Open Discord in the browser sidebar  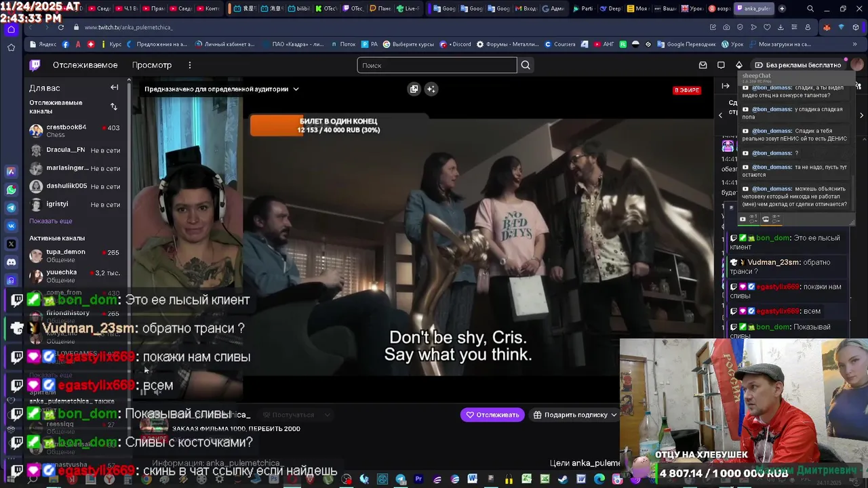point(11,262)
